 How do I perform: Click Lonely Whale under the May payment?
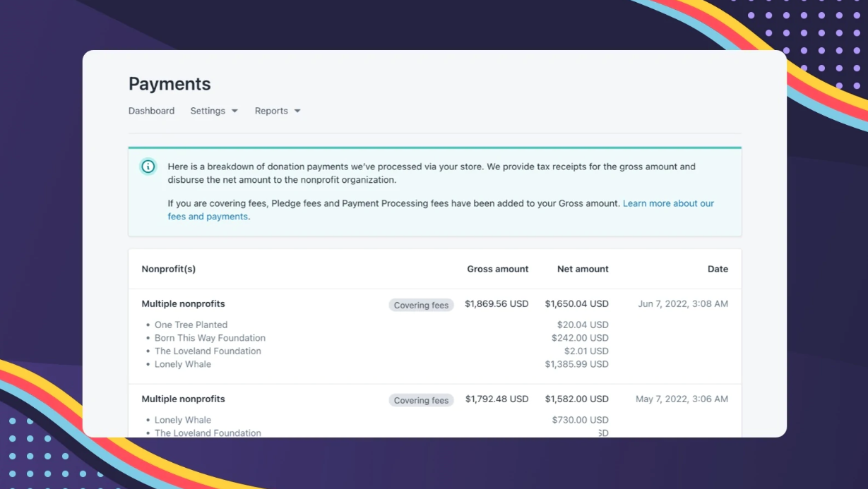[x=183, y=420]
